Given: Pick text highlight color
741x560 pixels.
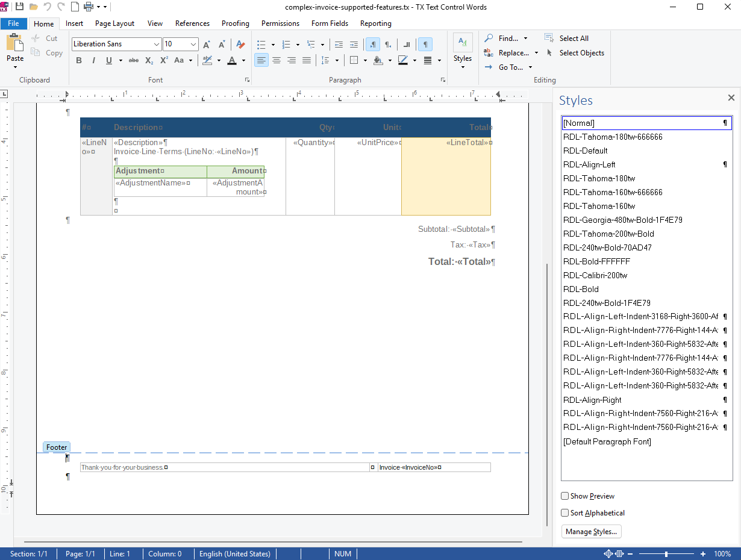Looking at the screenshot, I should pos(207,60).
